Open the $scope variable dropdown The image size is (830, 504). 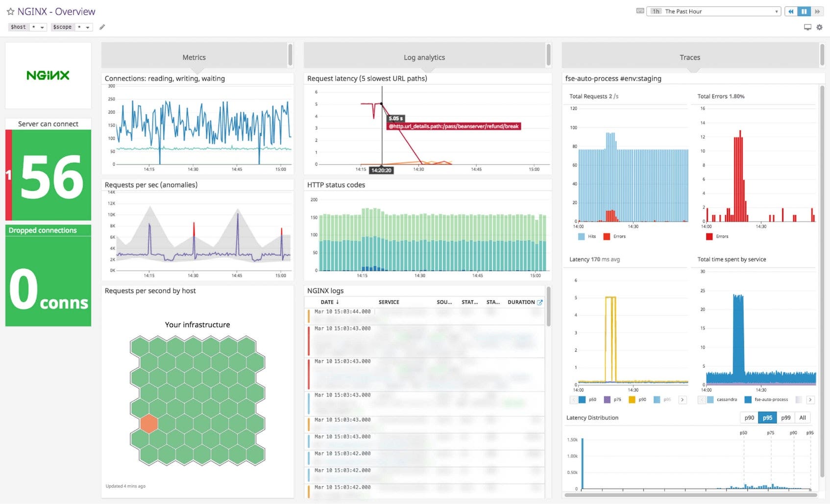(x=88, y=27)
